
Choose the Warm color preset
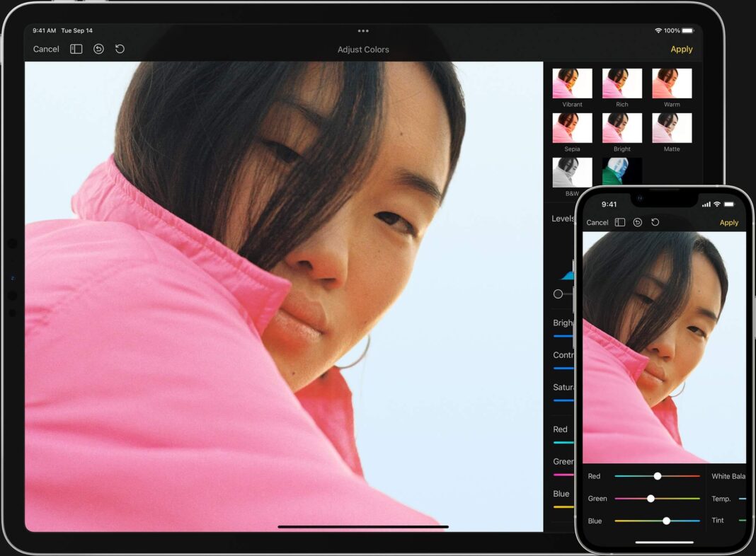[x=671, y=83]
